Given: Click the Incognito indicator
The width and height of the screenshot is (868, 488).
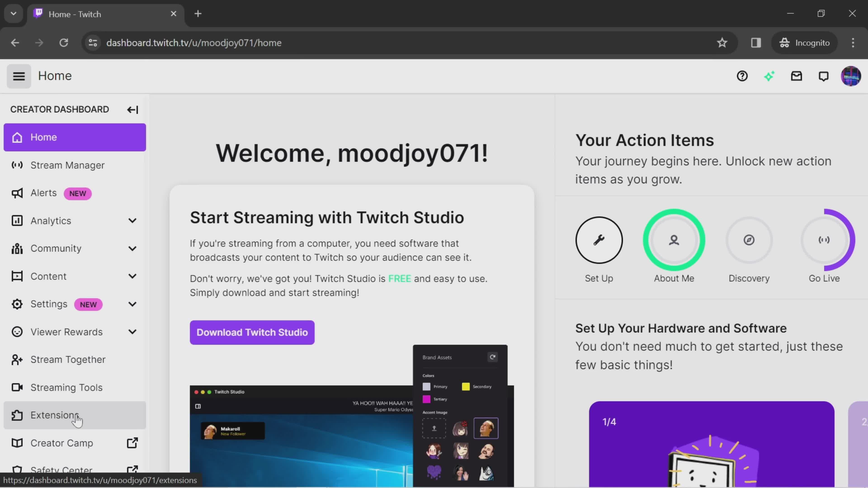Looking at the screenshot, I should (804, 43).
